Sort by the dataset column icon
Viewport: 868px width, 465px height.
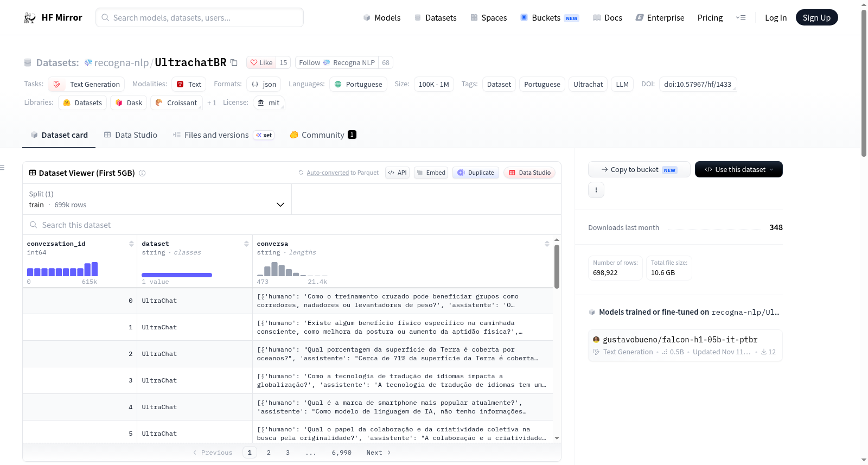point(246,244)
